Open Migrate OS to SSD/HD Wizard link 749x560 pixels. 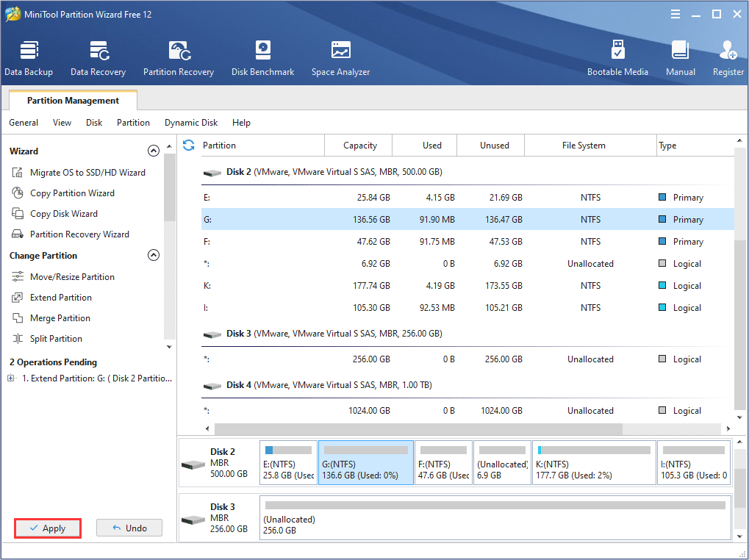(88, 173)
